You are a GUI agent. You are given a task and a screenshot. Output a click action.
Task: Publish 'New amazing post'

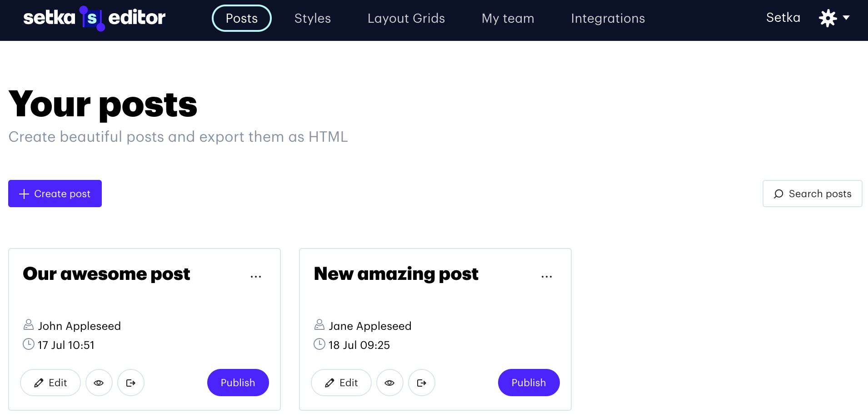tap(529, 383)
